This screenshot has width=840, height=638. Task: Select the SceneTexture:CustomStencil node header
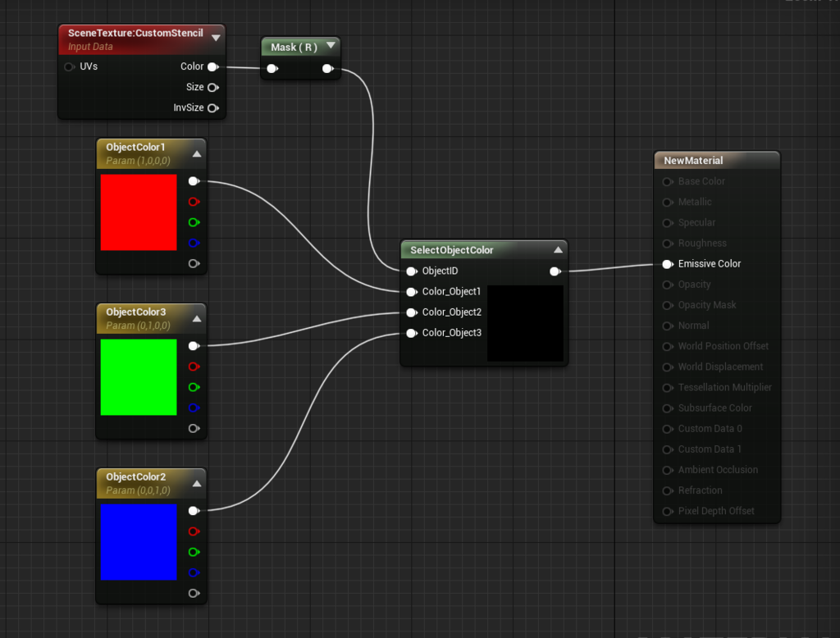pyautogui.click(x=142, y=39)
